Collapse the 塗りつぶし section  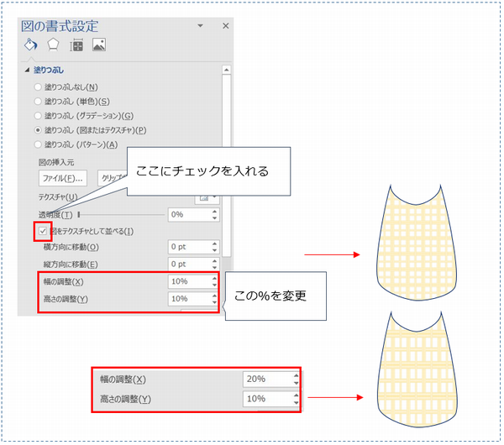pyautogui.click(x=28, y=70)
